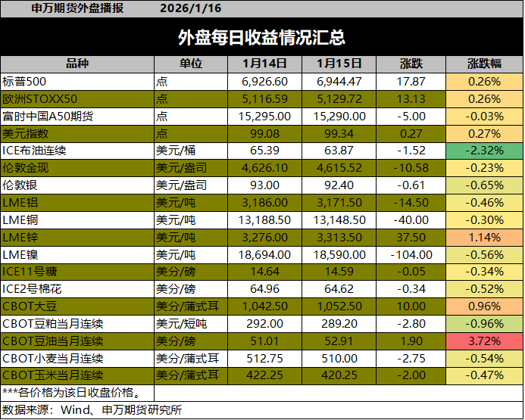Viewport: 525px width, 420px height.
Task: Select 美元/桶 unit for ICE布油连续
Action: (x=176, y=151)
